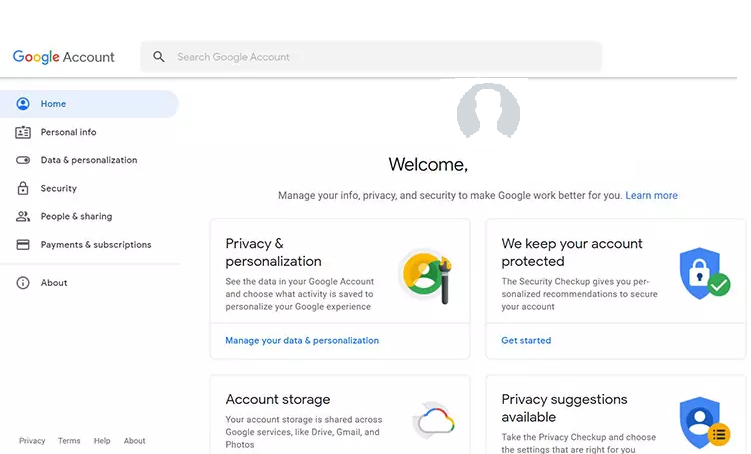Viewport: 751px width, 454px height.
Task: Click the Data & personalization toggle icon
Action: click(23, 160)
